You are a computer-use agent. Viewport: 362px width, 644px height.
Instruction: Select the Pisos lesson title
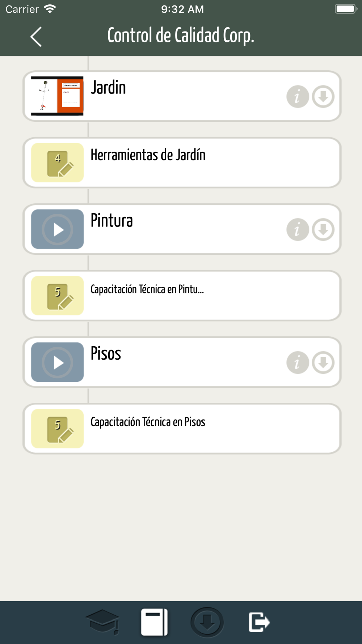click(x=106, y=354)
